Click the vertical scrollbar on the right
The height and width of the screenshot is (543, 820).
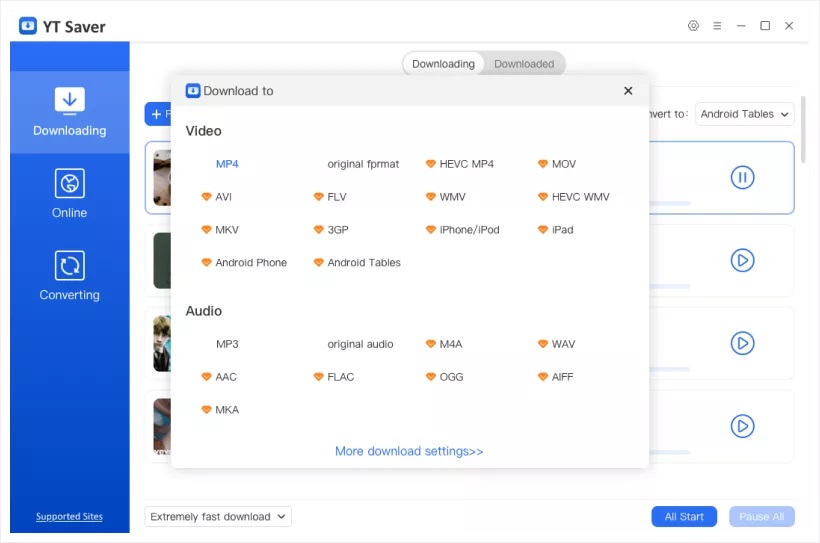point(803,130)
